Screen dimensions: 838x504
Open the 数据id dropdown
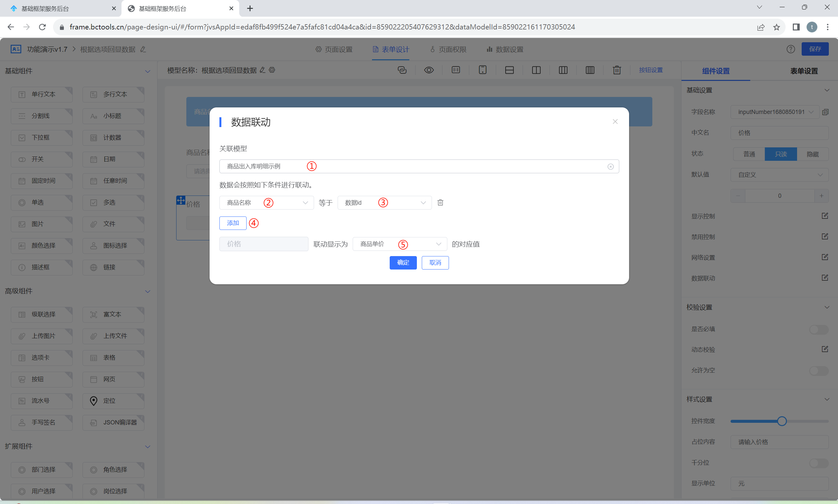click(384, 203)
